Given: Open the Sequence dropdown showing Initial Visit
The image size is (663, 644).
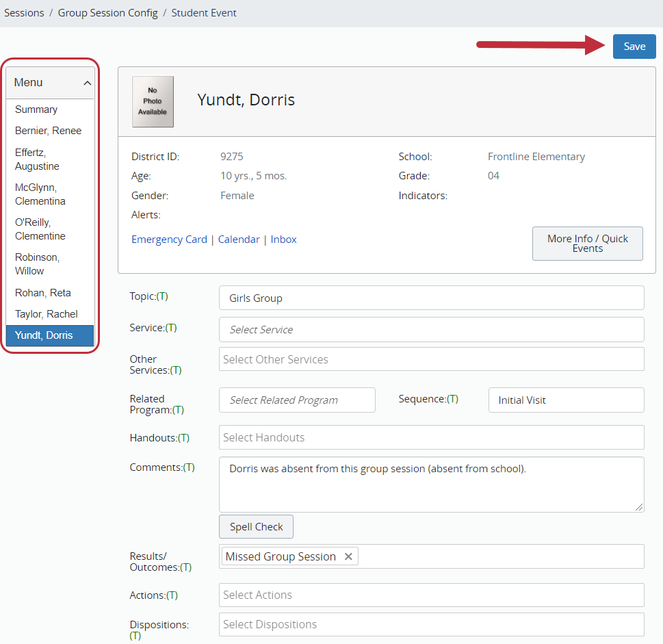Looking at the screenshot, I should pos(566,400).
